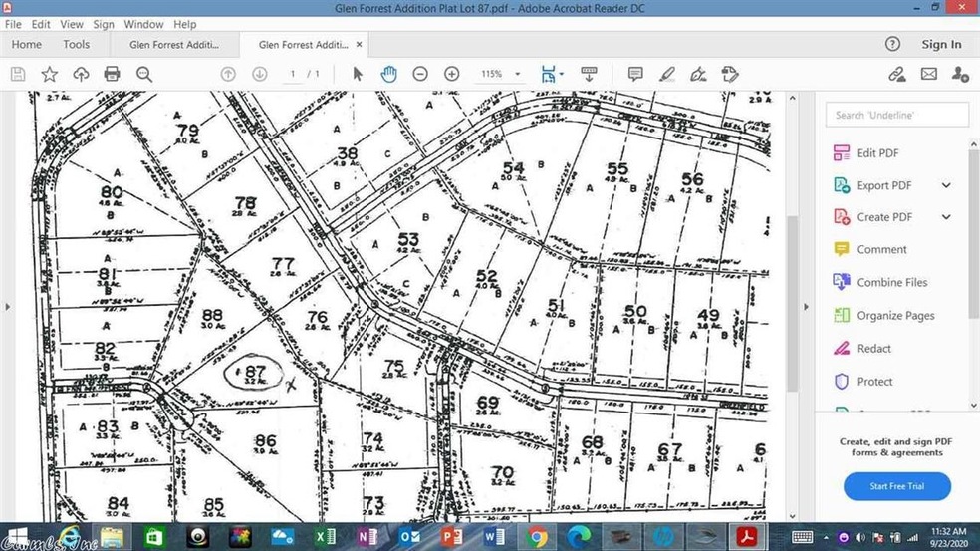Screen dimensions: 980x551
Task: Click the volume icon in system tray
Action: 860,537
